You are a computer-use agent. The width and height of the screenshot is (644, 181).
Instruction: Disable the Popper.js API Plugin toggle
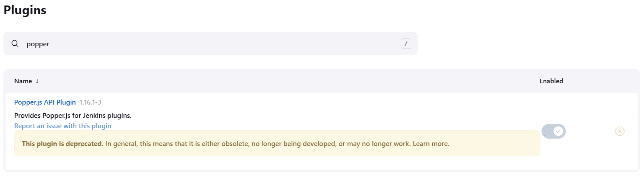[553, 131]
